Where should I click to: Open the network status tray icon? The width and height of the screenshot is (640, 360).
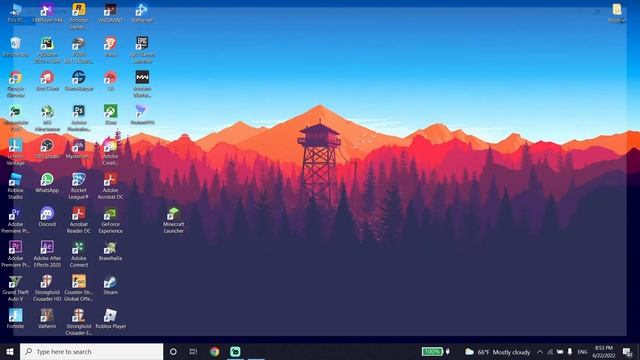(x=550, y=352)
